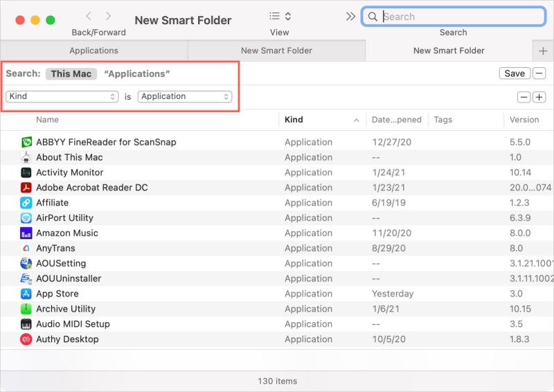The width and height of the screenshot is (554, 392).
Task: Select the Amazon Music name text
Action: pyautogui.click(x=67, y=233)
